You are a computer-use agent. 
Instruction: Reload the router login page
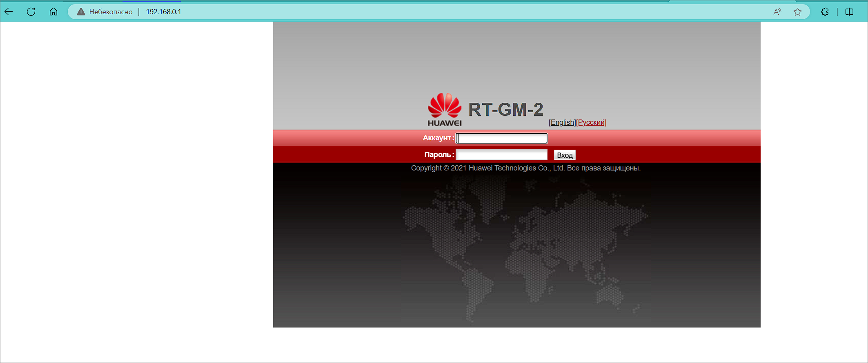[31, 11]
